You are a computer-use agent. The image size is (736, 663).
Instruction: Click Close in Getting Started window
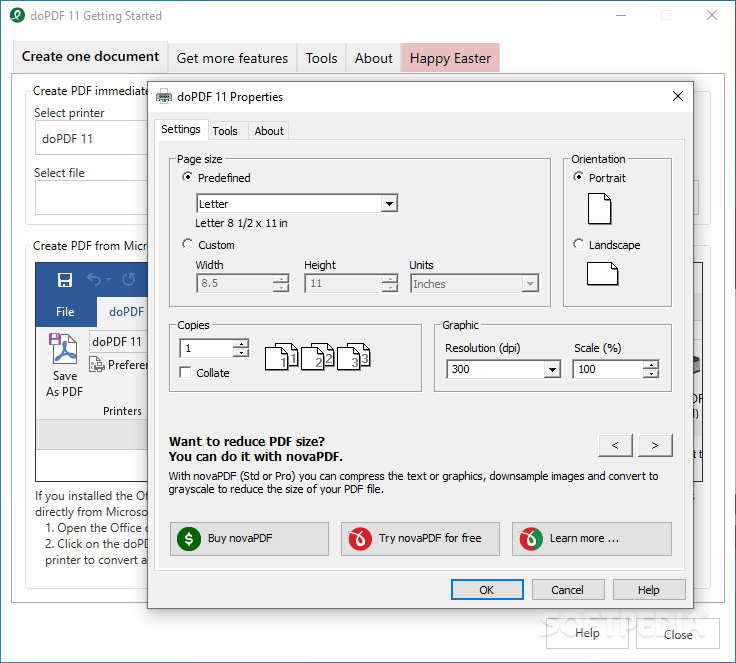point(678,634)
